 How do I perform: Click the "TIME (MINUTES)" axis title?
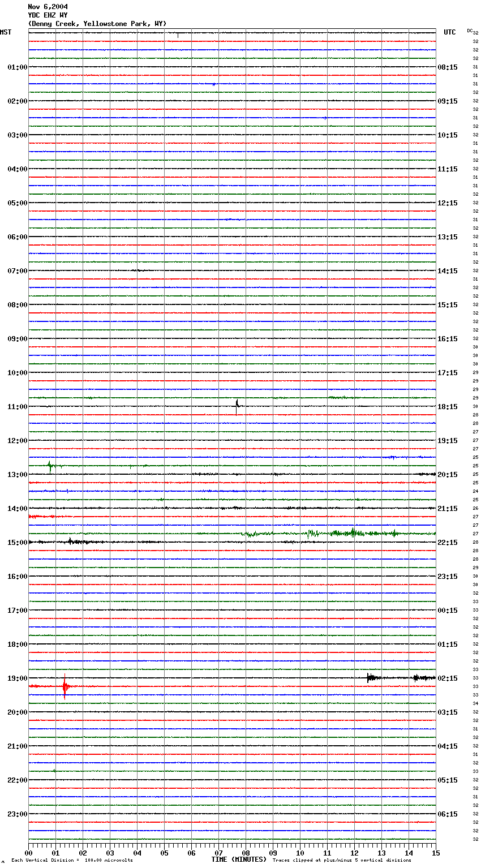click(x=239, y=860)
